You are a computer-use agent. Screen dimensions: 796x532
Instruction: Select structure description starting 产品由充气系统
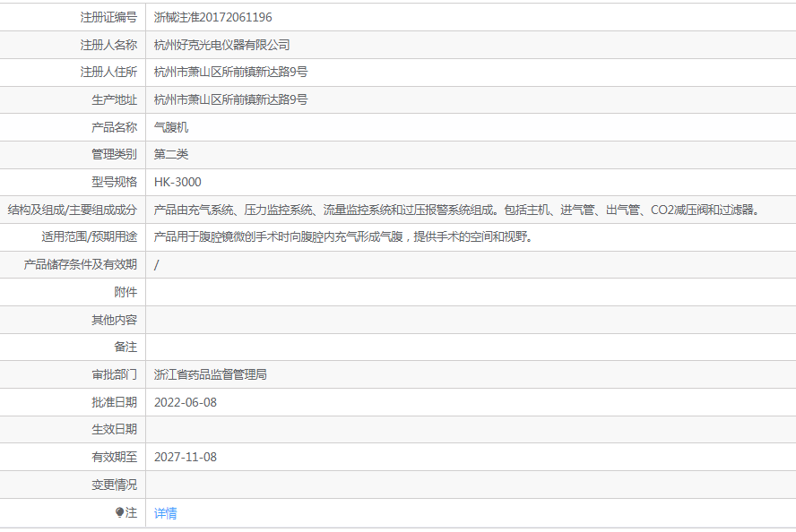[x=457, y=210]
